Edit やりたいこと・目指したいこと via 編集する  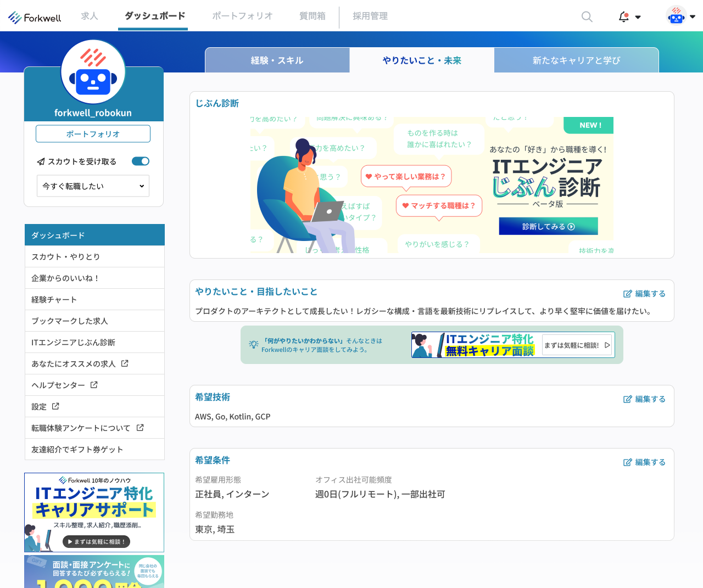pyautogui.click(x=645, y=294)
